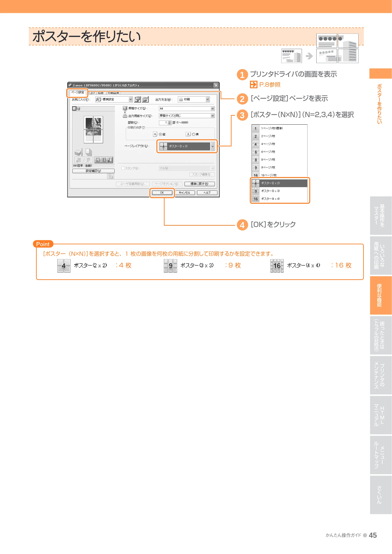Switch to the 仕上げ tab
The height and width of the screenshot is (554, 392).
coord(92,93)
